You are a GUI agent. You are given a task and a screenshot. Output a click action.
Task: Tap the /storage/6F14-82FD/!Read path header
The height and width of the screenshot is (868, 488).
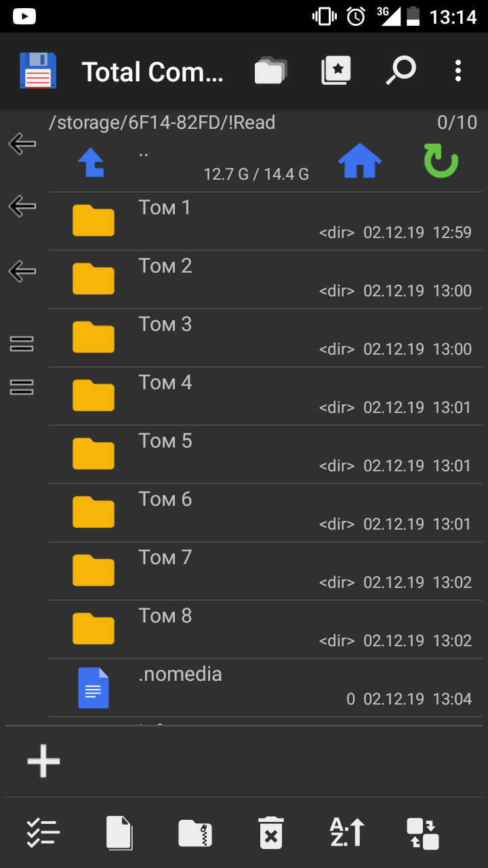coord(163,123)
